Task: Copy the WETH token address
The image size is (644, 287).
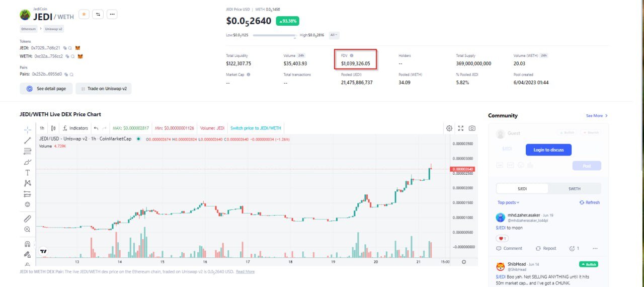Action: [x=68, y=56]
